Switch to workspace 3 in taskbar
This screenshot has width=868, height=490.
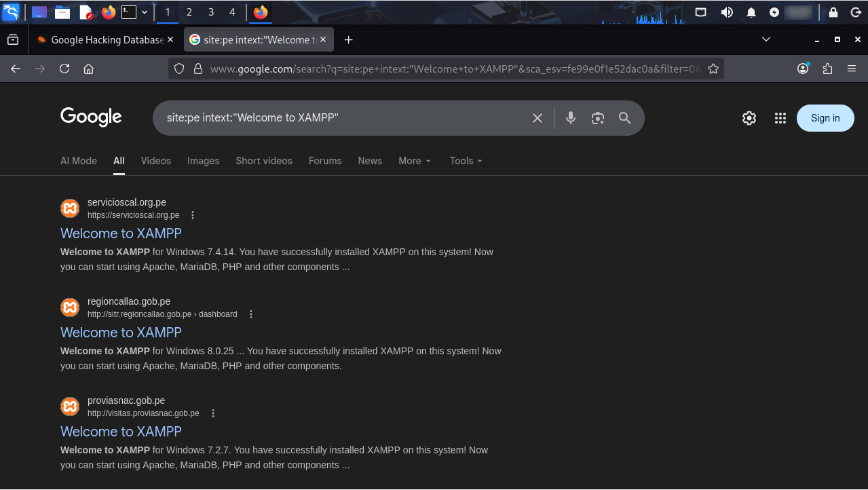coord(211,12)
